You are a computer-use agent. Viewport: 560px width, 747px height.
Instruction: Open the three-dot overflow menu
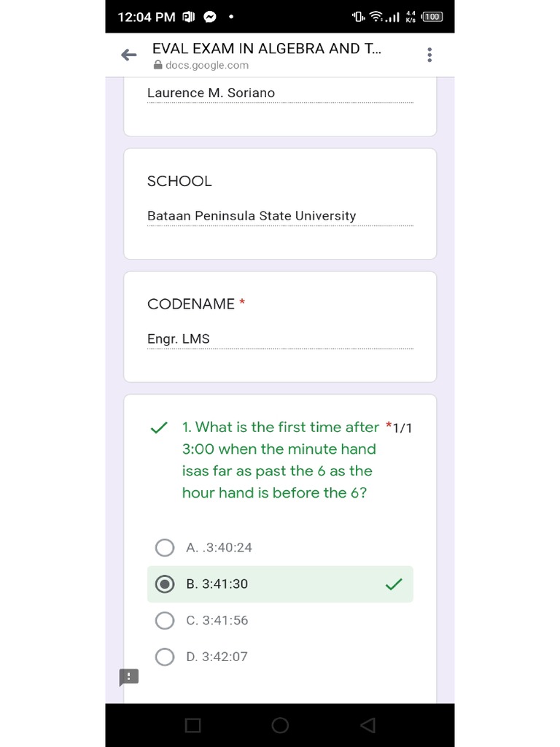[x=429, y=55]
